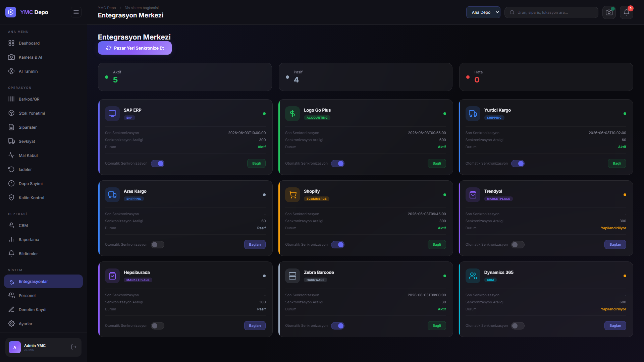Click Bagli on SAP ERP card
Image resolution: width=644 pixels, height=362 pixels.
[x=257, y=164]
